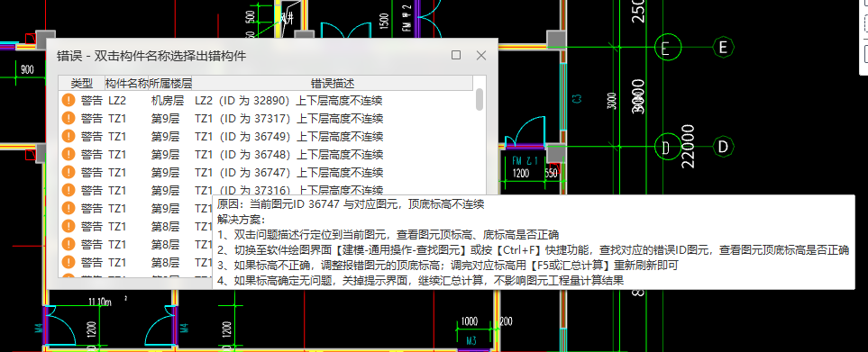This screenshot has width=868, height=352.
Task: Click the M3 door label in drawing
Action: tap(471, 341)
